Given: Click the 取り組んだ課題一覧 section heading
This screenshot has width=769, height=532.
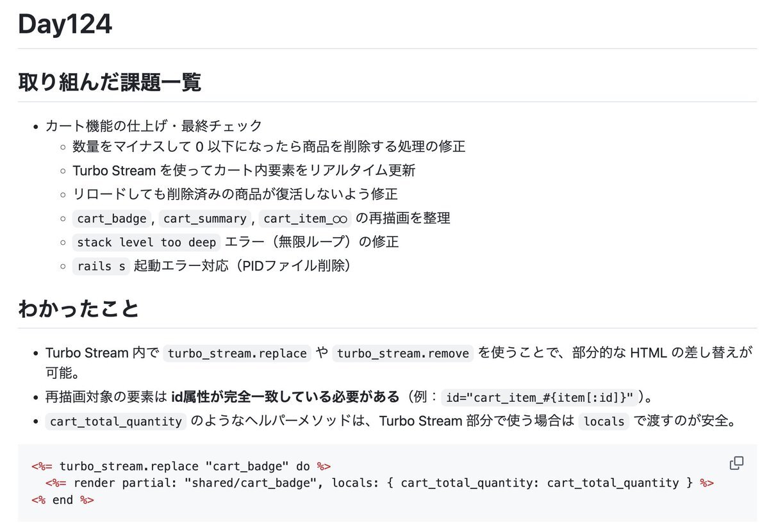Looking at the screenshot, I should click(110, 82).
